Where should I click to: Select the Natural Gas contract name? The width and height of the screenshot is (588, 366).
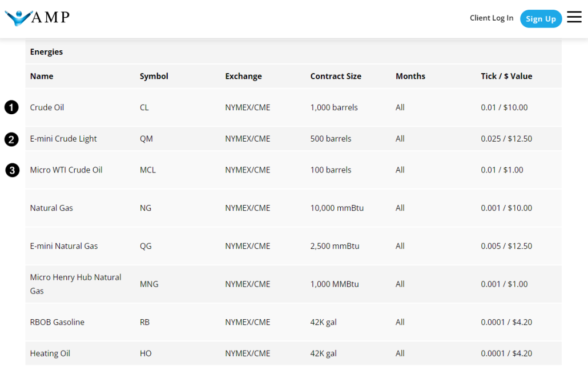point(51,208)
